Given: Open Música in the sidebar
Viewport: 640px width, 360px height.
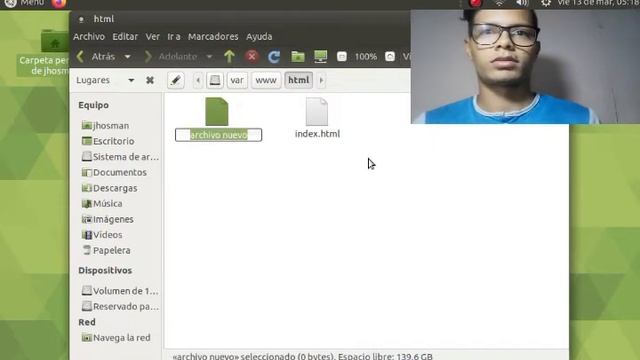Looking at the screenshot, I should 102,204.
